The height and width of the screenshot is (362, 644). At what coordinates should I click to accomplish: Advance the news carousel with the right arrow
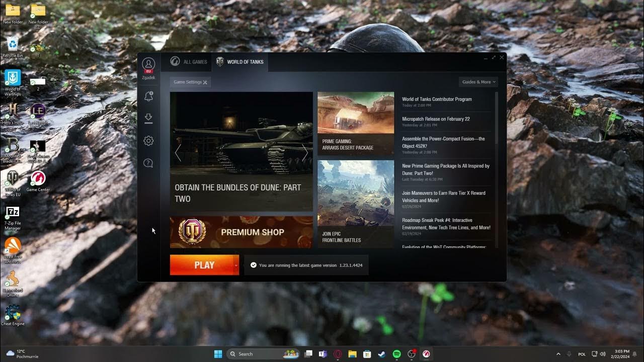(x=305, y=153)
